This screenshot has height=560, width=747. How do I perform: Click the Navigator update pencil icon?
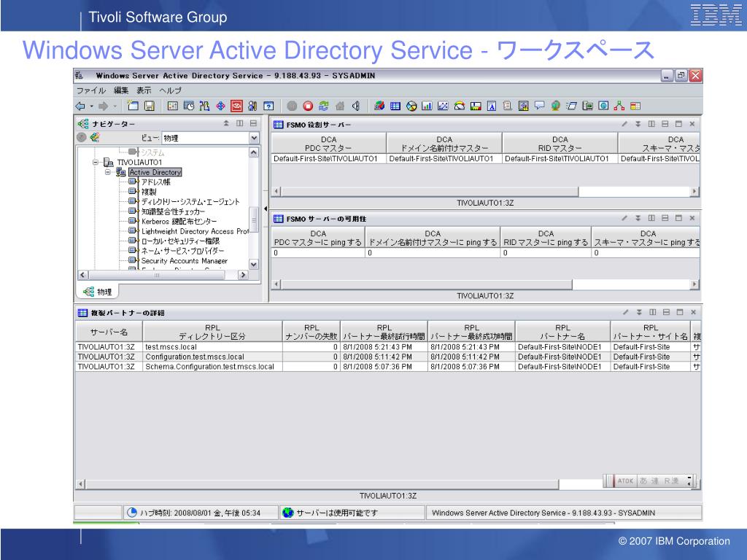tap(94, 138)
